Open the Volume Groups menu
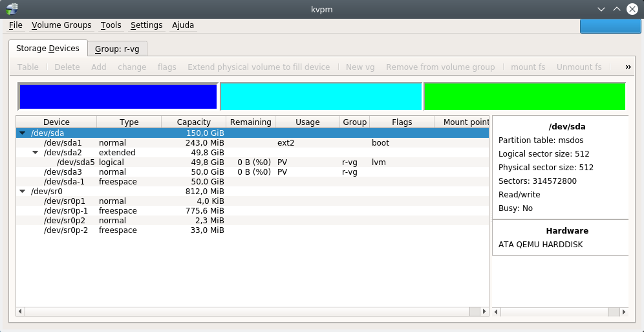The width and height of the screenshot is (644, 332). tap(61, 25)
